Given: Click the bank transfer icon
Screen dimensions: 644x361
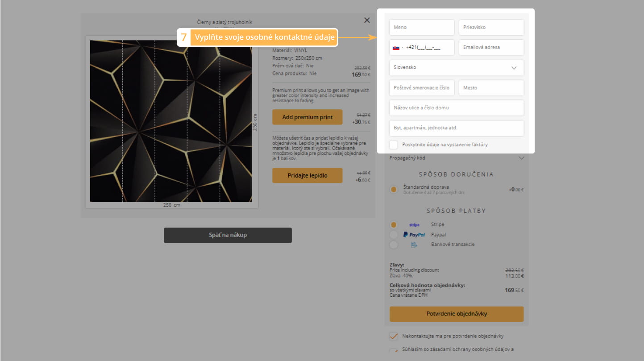Looking at the screenshot, I should [x=414, y=245].
